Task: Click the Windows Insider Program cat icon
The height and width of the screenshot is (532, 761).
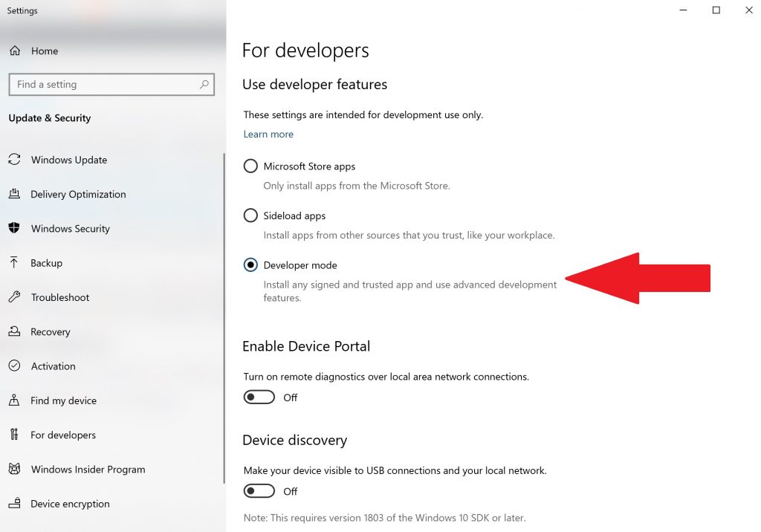Action: tap(15, 469)
